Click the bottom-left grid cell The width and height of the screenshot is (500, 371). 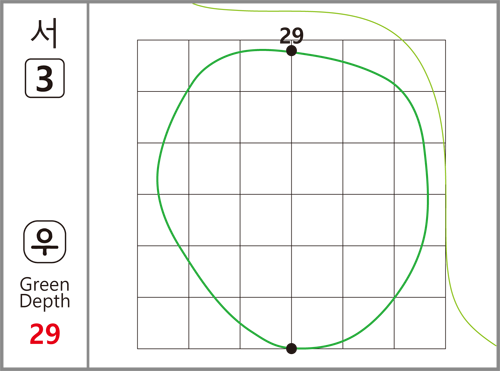(x=163, y=323)
